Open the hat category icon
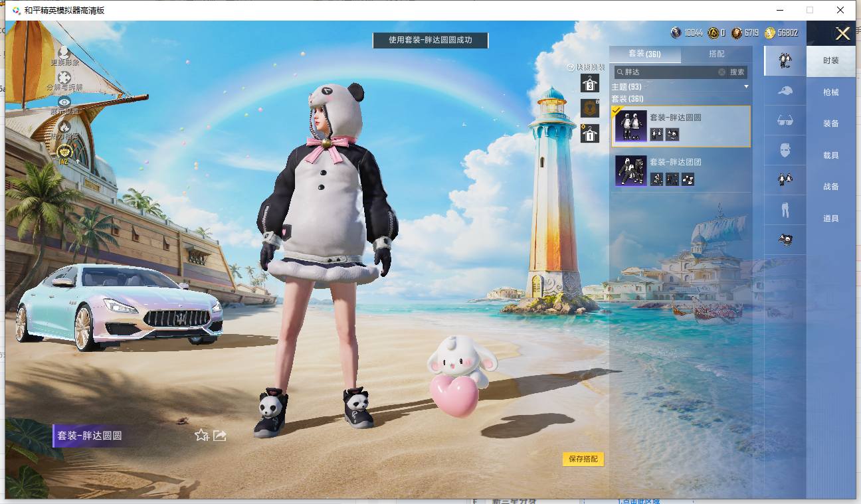861x504 pixels. [785, 90]
